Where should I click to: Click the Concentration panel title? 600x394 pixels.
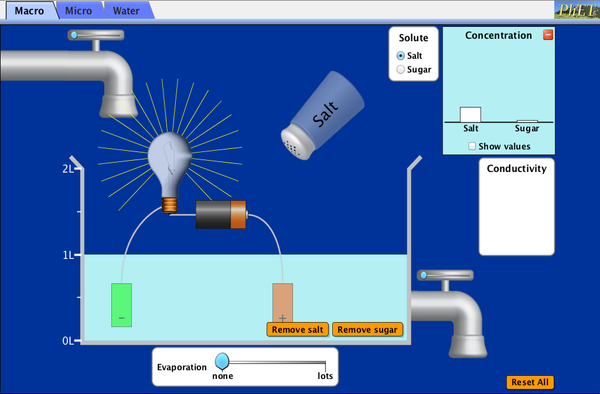498,35
